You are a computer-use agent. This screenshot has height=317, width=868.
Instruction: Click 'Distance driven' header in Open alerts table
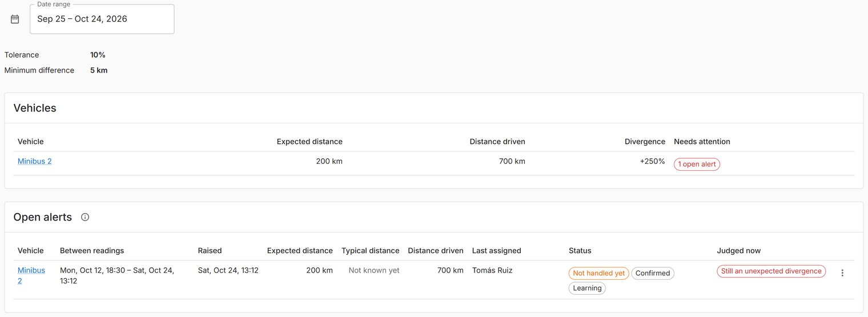(436, 251)
